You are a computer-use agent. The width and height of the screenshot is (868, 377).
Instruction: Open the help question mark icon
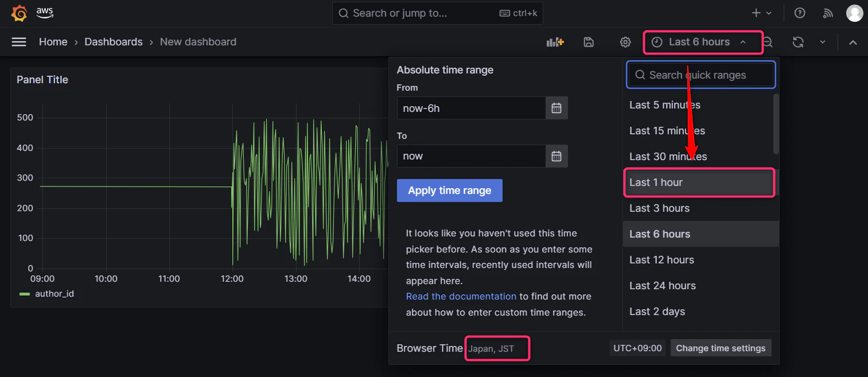(800, 13)
